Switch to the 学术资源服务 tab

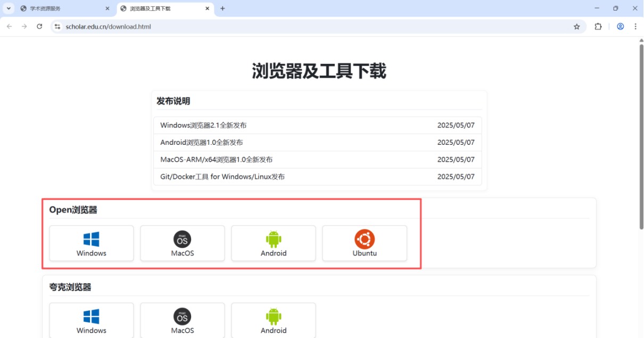point(65,9)
